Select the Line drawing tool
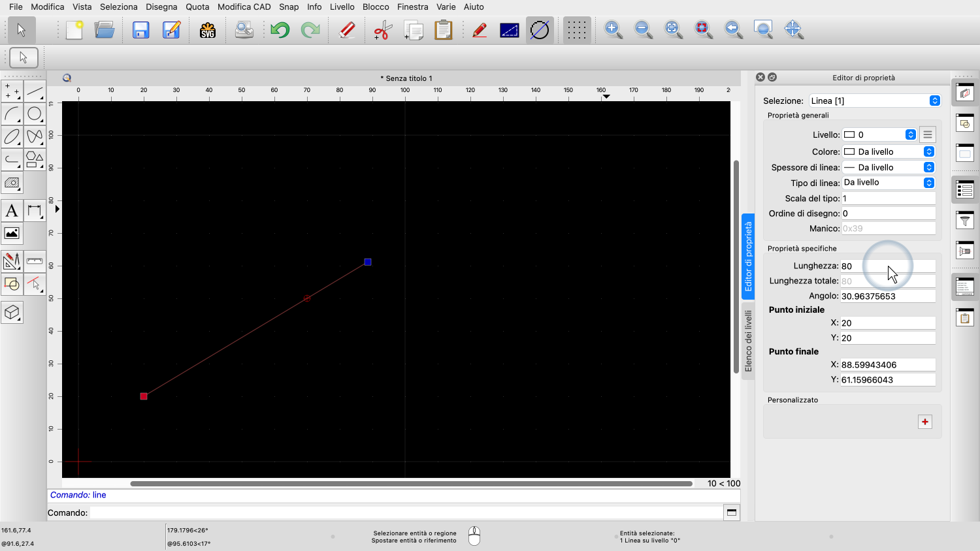The width and height of the screenshot is (980, 551). [35, 91]
